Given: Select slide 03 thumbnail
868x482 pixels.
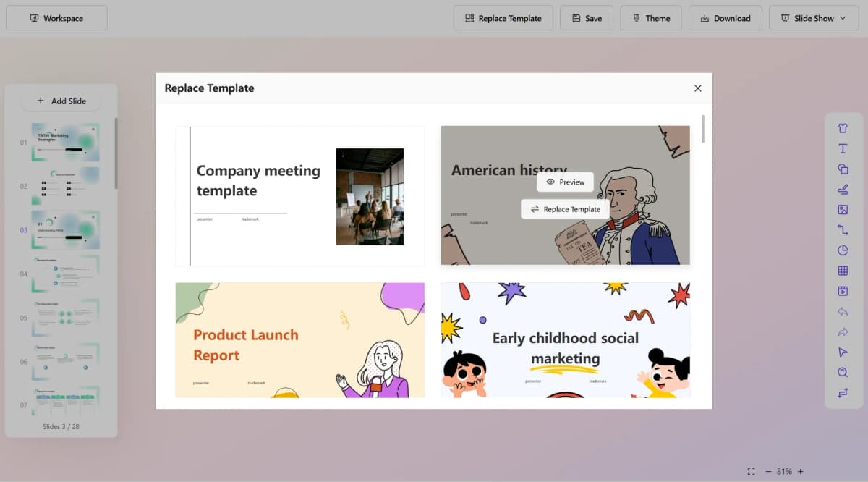Looking at the screenshot, I should tap(66, 230).
